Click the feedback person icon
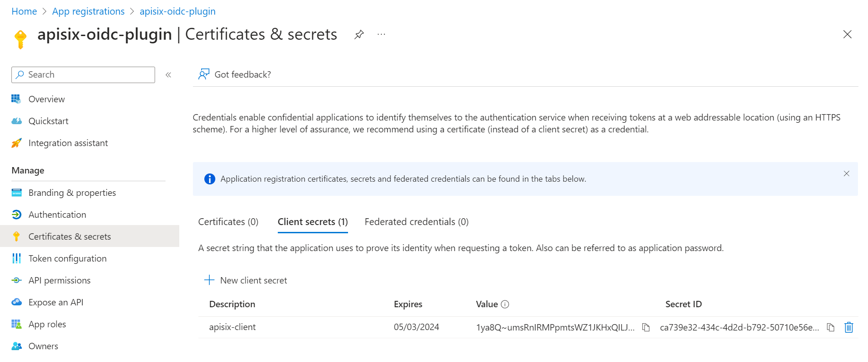The width and height of the screenshot is (868, 362). [x=204, y=74]
